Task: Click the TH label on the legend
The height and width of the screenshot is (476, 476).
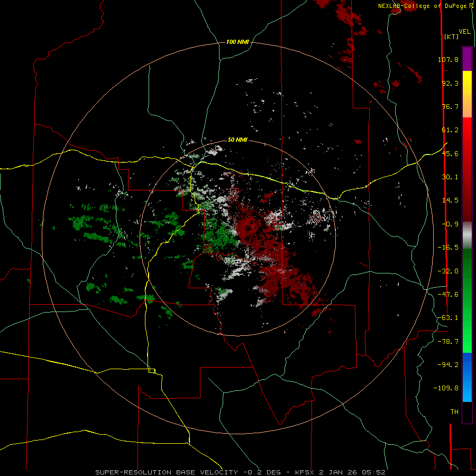Action: 454,412
